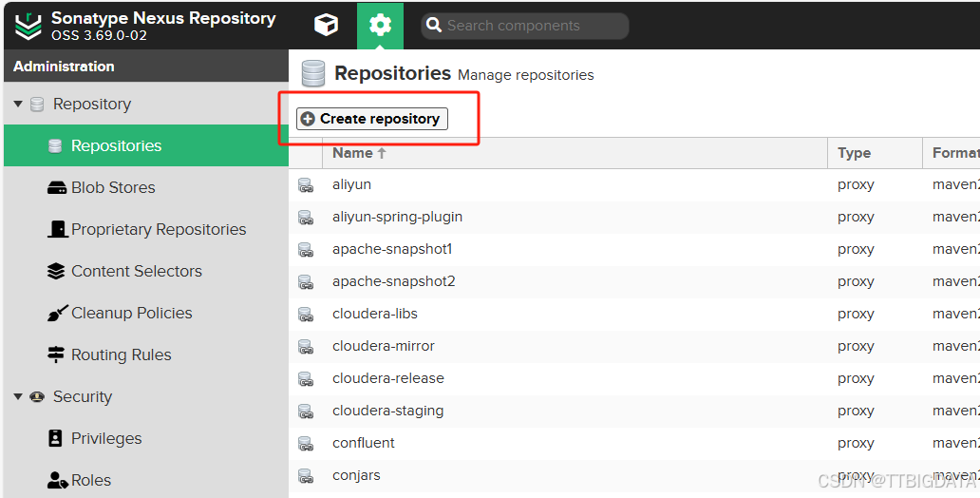The height and width of the screenshot is (498, 980).
Task: Click the Repositories sidebar item icon
Action: [55, 145]
